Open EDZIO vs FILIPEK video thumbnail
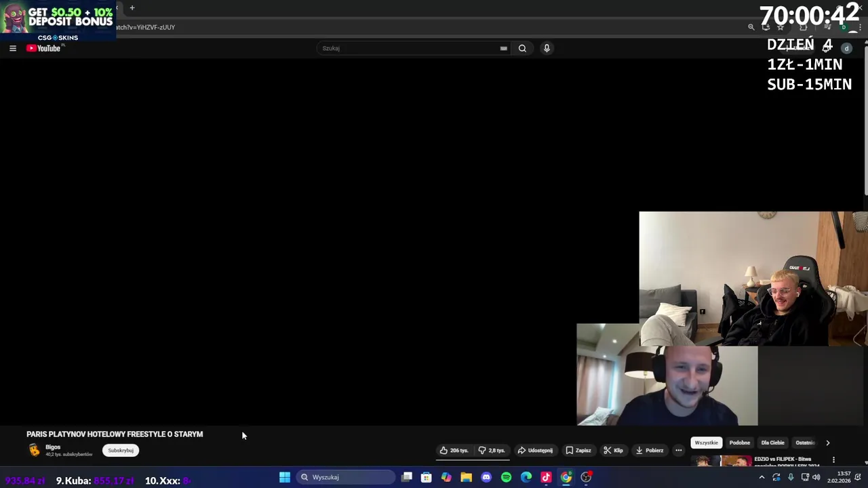The width and height of the screenshot is (868, 488). tap(722, 461)
